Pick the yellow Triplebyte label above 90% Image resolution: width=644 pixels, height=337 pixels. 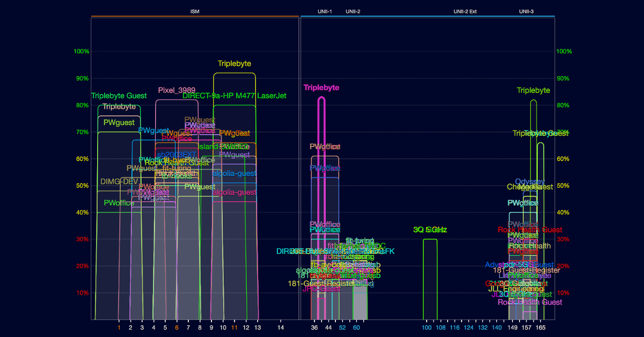click(x=234, y=63)
